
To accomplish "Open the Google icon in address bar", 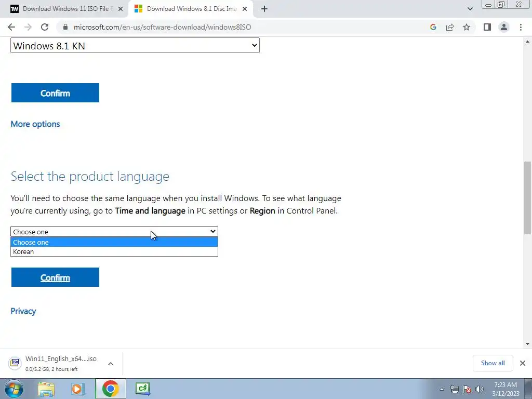I will pyautogui.click(x=433, y=27).
